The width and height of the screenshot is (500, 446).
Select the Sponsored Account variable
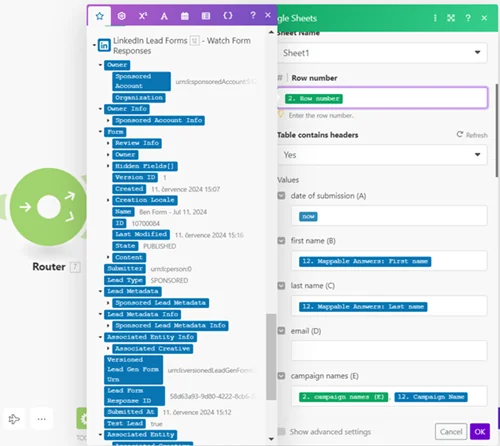click(141, 81)
